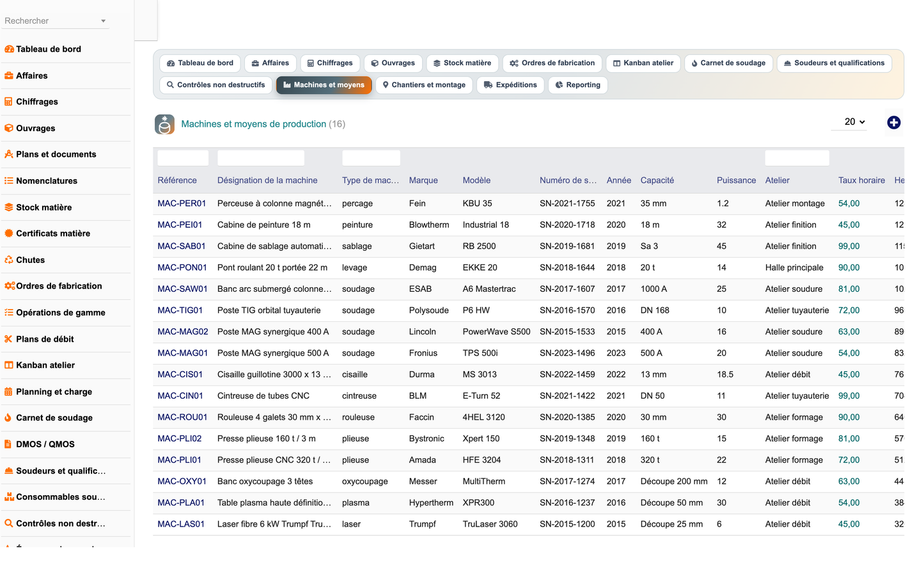Sort by the Année column header
Viewport: 924px width, 572px height.
click(619, 180)
